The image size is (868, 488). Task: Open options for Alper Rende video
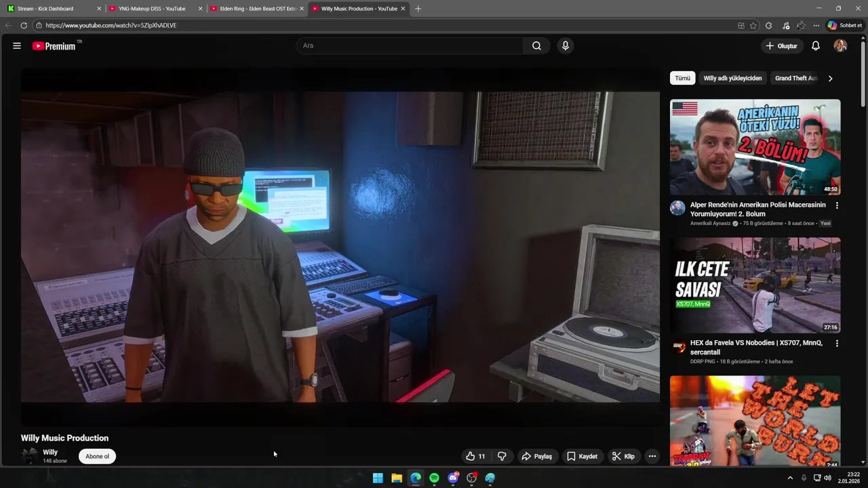pos(837,205)
